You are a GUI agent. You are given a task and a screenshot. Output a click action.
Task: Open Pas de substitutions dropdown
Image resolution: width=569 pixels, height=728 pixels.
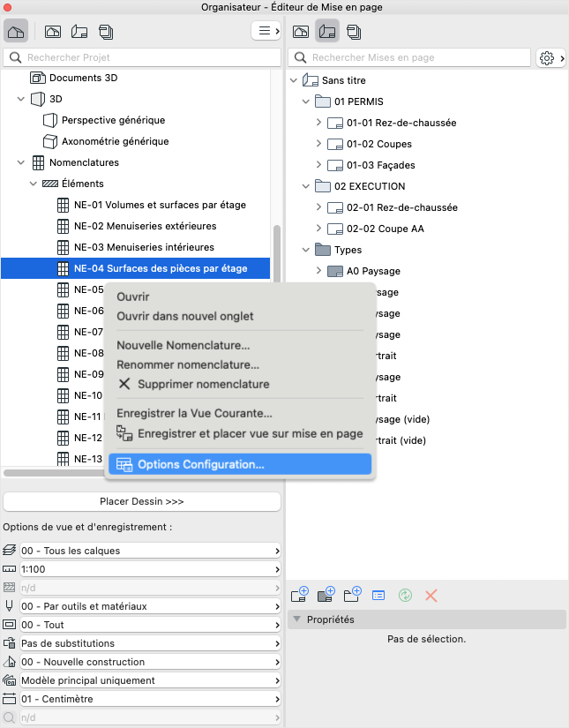click(x=150, y=643)
